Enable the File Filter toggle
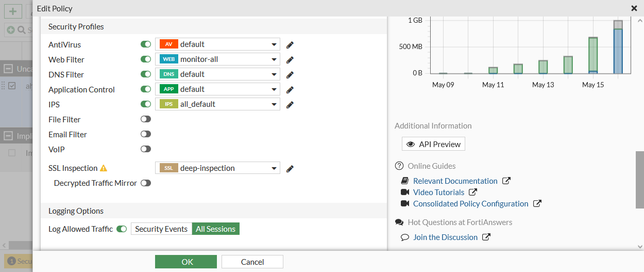 tap(146, 119)
